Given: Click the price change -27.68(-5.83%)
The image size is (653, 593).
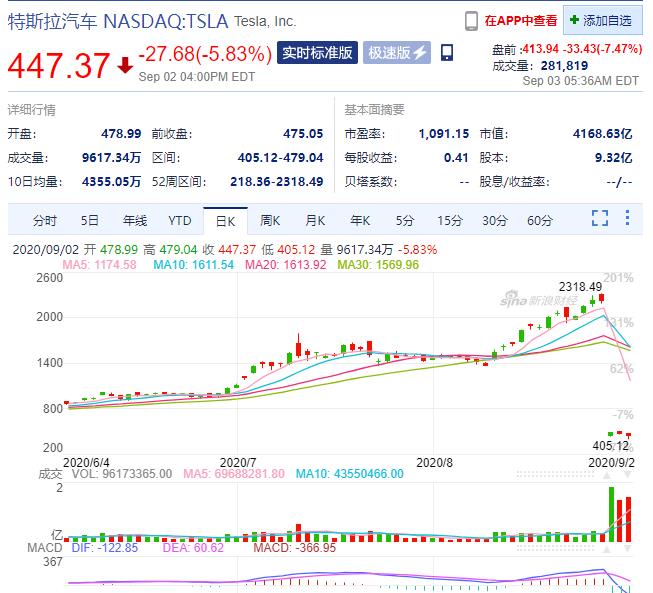Looking at the screenshot, I should (205, 54).
